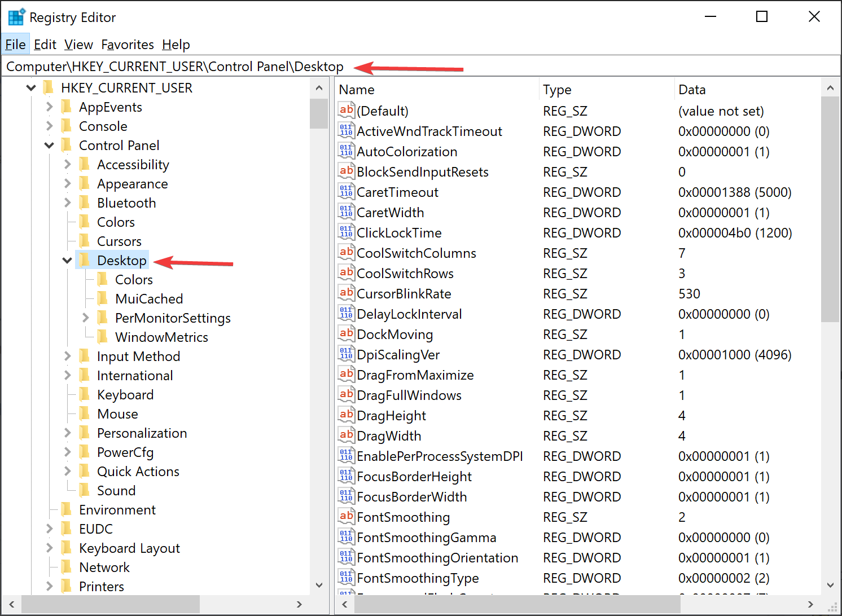Click the FontSmoothing string icon

click(x=346, y=516)
